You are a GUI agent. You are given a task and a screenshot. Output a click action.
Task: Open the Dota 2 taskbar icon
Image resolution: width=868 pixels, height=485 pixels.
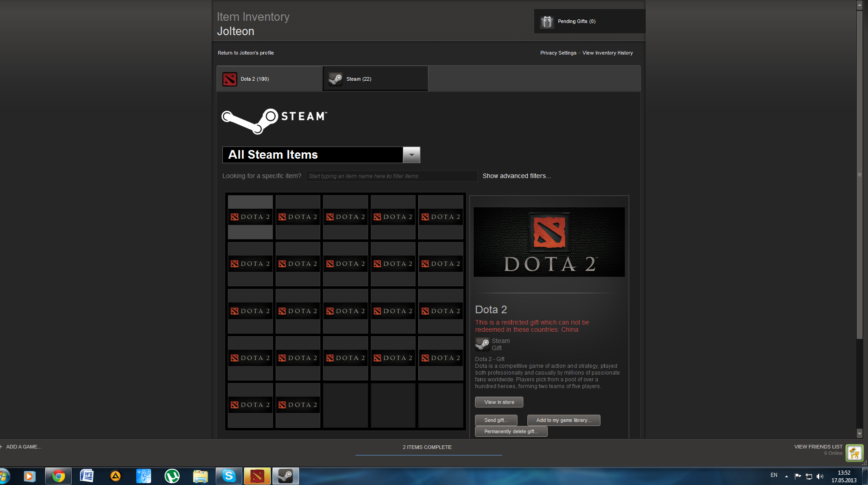click(x=257, y=476)
